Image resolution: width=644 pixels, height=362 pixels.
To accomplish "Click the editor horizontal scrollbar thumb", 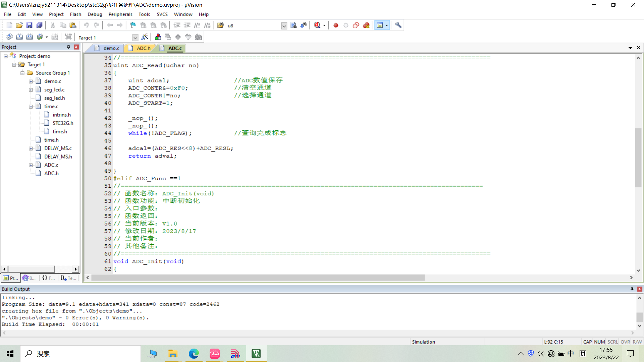I will 258,278.
